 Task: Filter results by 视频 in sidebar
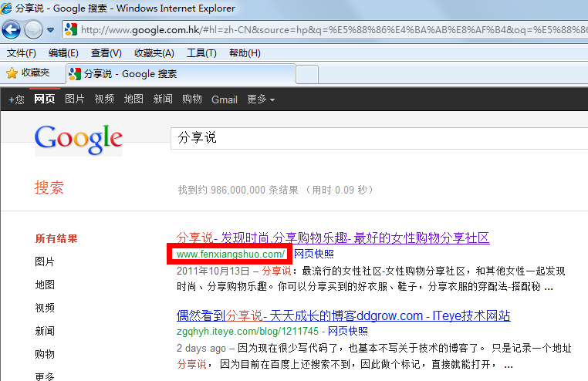point(45,308)
